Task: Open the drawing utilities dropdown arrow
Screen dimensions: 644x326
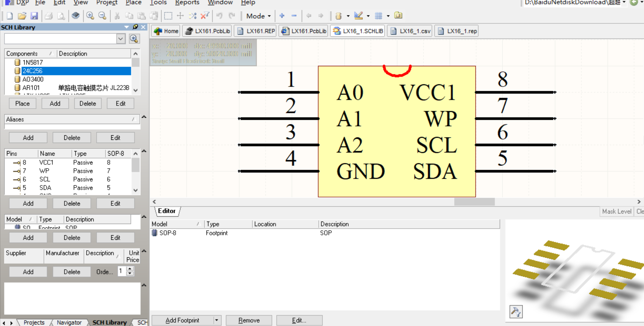Action: (368, 16)
